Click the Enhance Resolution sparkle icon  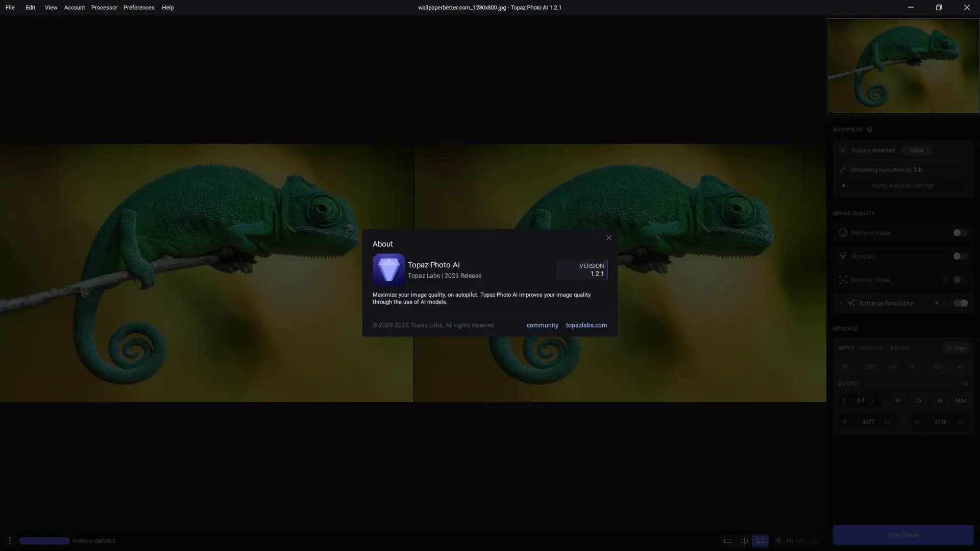(851, 303)
